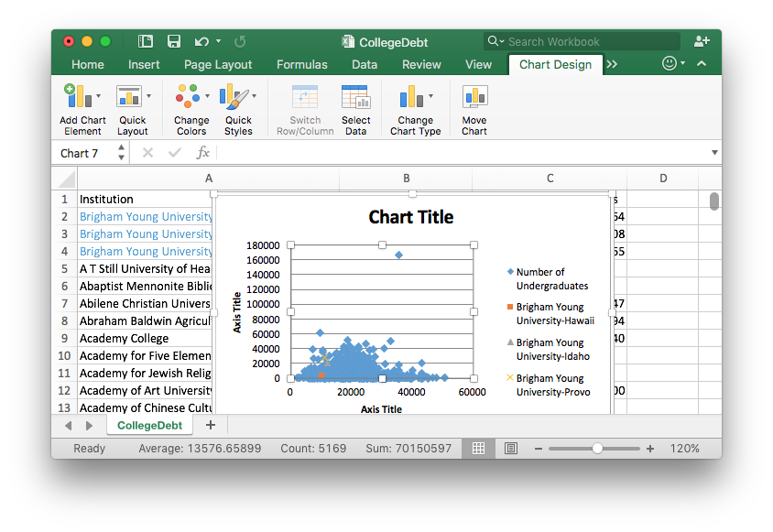Expand the Quick Layout dropdown arrow

pyautogui.click(x=149, y=95)
